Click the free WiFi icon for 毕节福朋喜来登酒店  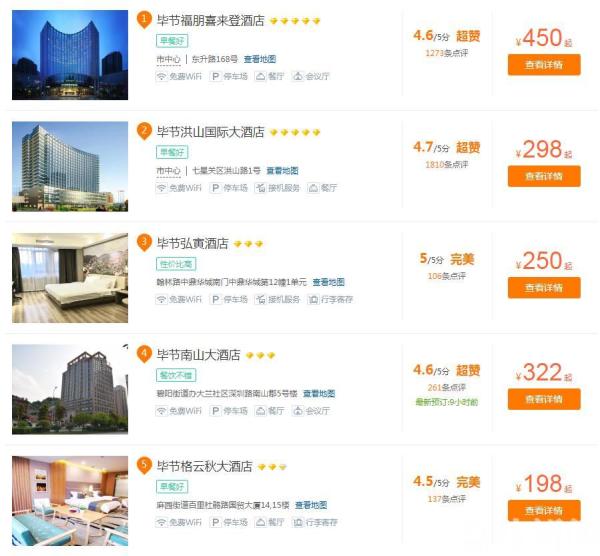coord(161,76)
